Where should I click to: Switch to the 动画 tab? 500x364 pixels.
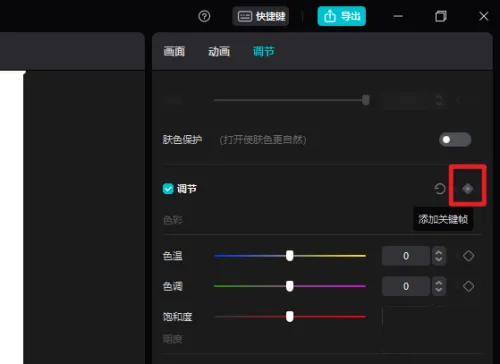219,51
